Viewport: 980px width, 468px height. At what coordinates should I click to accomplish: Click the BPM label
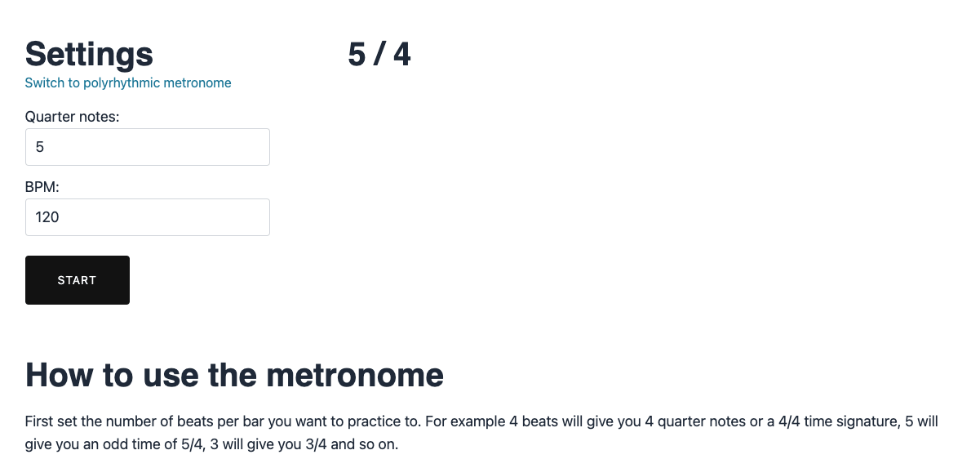pyautogui.click(x=42, y=187)
